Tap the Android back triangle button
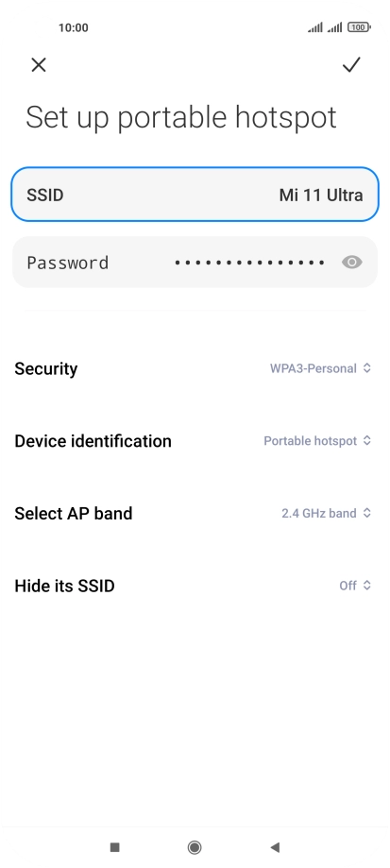Viewport: 390px width, 868px height. [x=275, y=847]
